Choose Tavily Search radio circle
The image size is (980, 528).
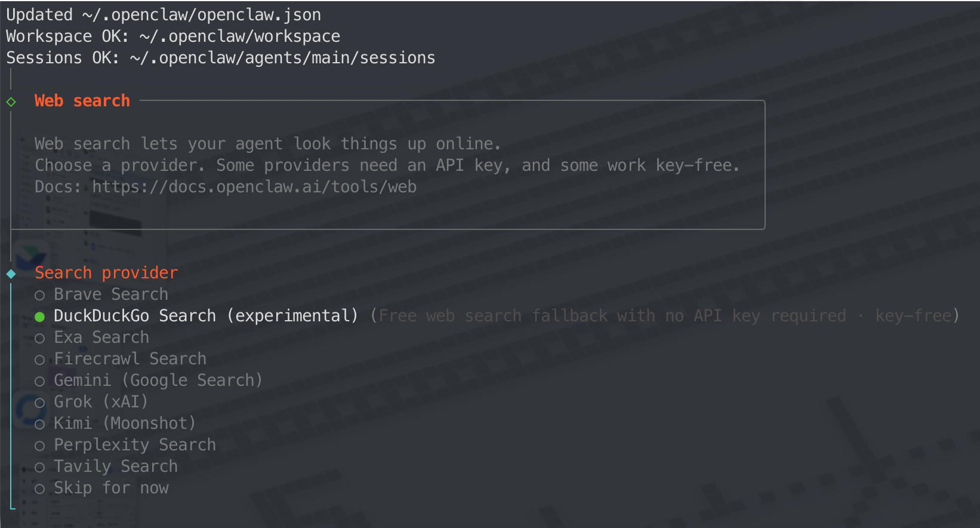click(x=40, y=467)
